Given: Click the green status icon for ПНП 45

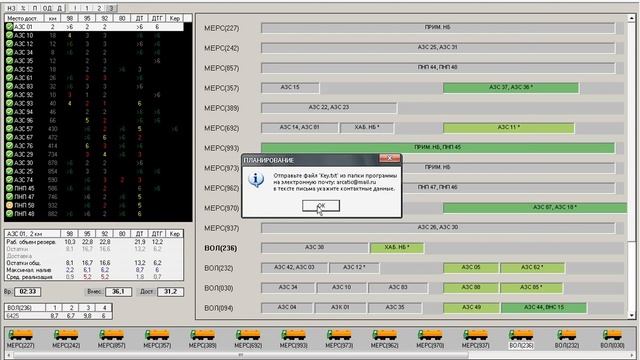Looking at the screenshot, I should click(9, 188).
